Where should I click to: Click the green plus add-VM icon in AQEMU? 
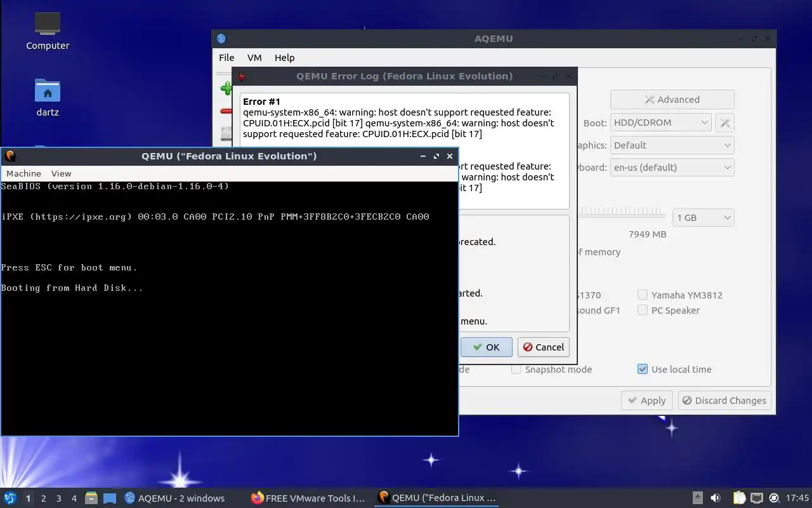click(226, 88)
